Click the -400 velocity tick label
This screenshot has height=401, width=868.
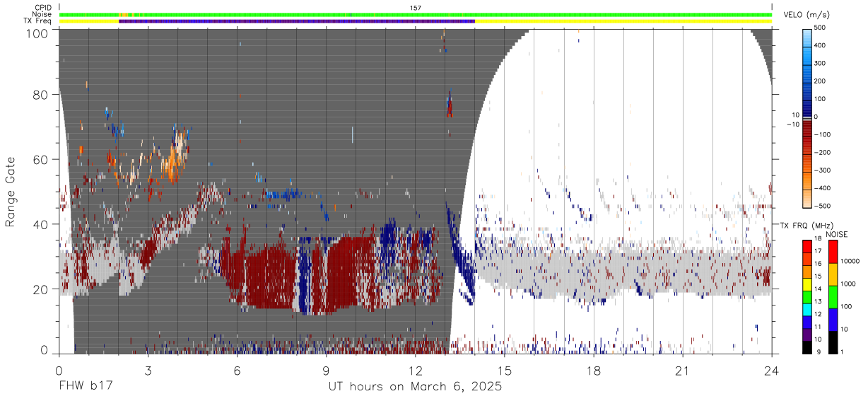click(x=823, y=188)
